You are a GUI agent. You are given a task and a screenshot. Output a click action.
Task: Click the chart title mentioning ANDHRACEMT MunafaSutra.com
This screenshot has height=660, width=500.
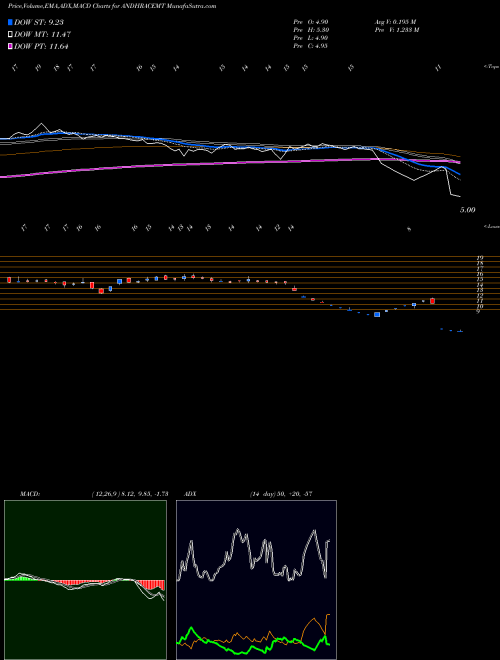tap(112, 6)
